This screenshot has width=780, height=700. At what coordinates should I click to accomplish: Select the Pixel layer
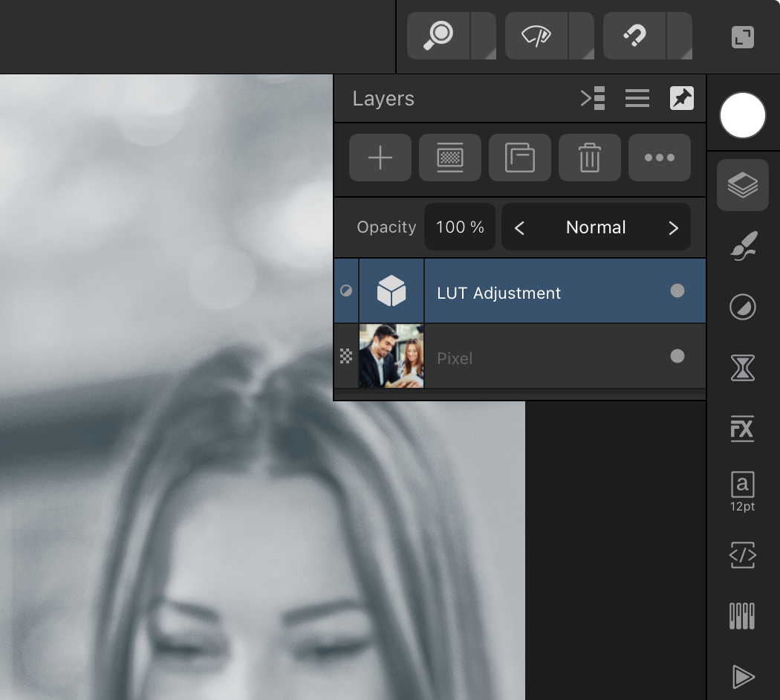tap(520, 356)
